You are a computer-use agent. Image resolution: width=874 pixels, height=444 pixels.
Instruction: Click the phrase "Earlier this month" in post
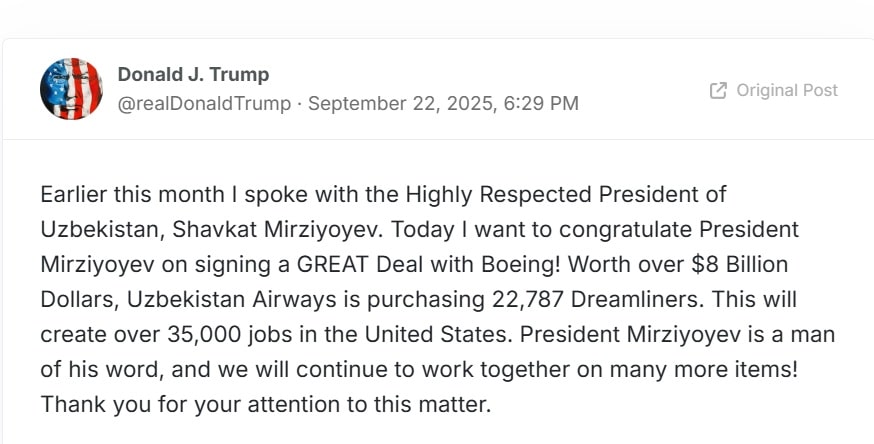point(132,194)
